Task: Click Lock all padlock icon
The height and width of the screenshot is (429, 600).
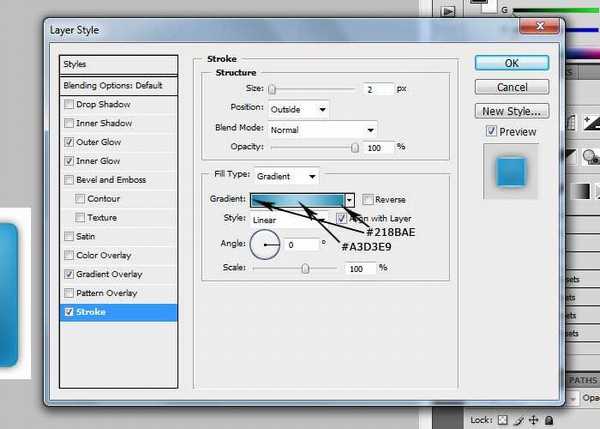Action: [549, 420]
